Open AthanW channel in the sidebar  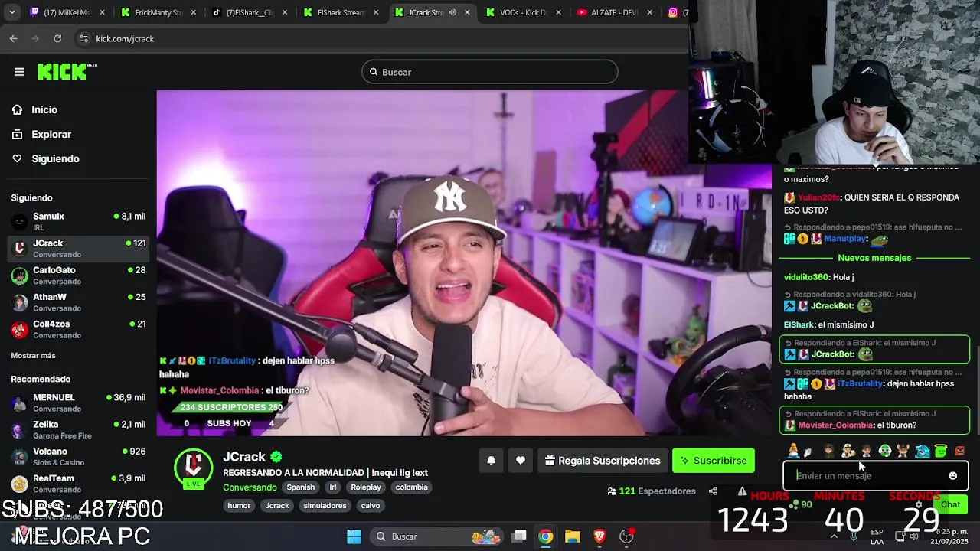(78, 302)
